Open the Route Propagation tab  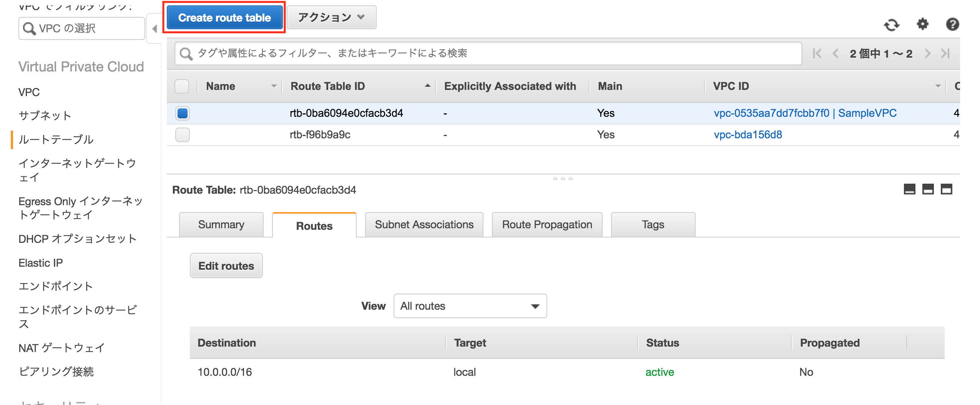[x=546, y=224]
